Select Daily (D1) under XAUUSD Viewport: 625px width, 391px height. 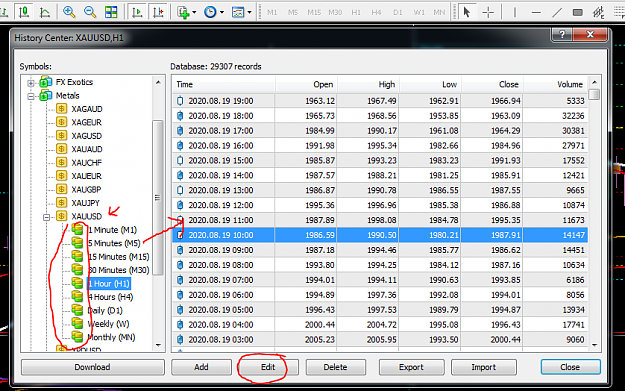(105, 310)
